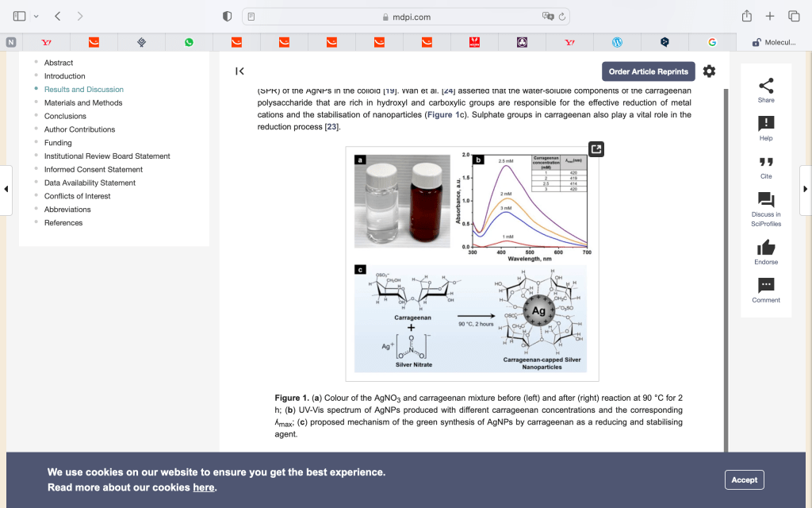Click the Cite quotation mark icon

(766, 162)
